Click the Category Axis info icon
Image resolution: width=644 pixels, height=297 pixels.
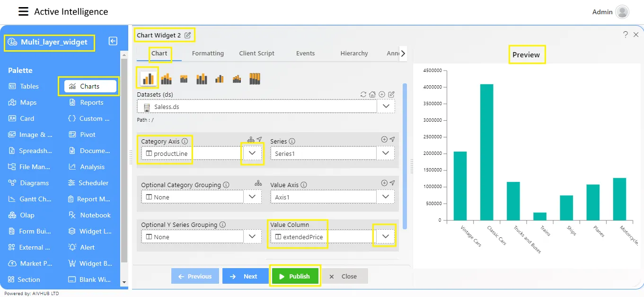(x=185, y=141)
